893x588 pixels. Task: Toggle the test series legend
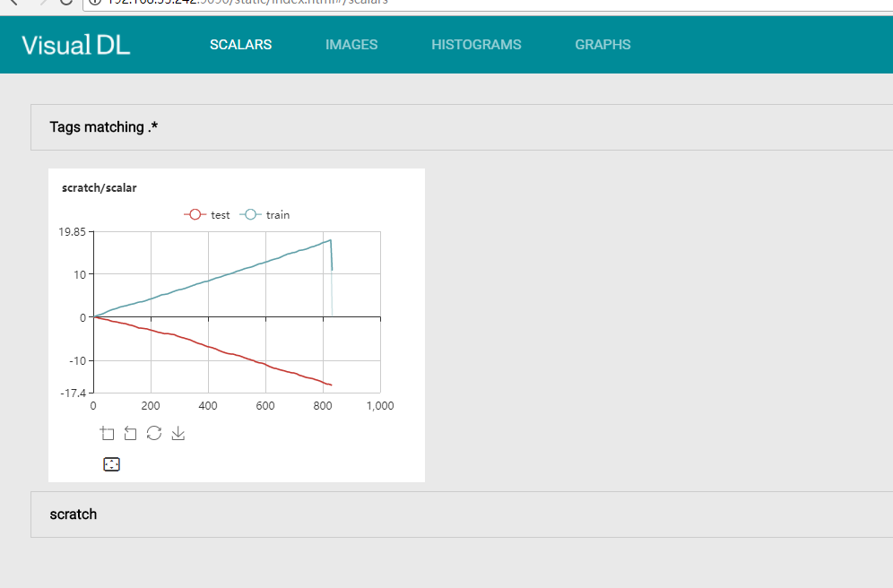pyautogui.click(x=207, y=214)
